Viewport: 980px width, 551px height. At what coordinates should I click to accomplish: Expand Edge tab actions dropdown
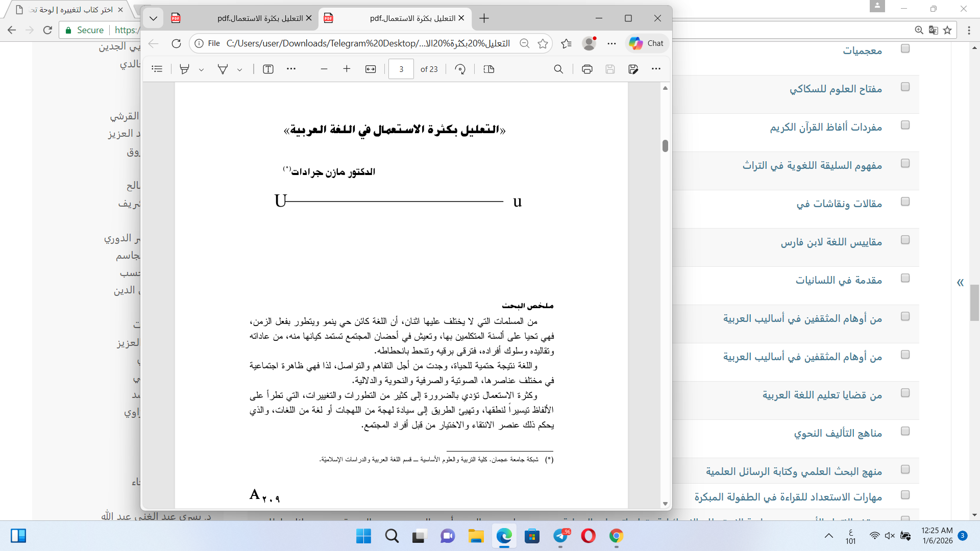click(153, 18)
